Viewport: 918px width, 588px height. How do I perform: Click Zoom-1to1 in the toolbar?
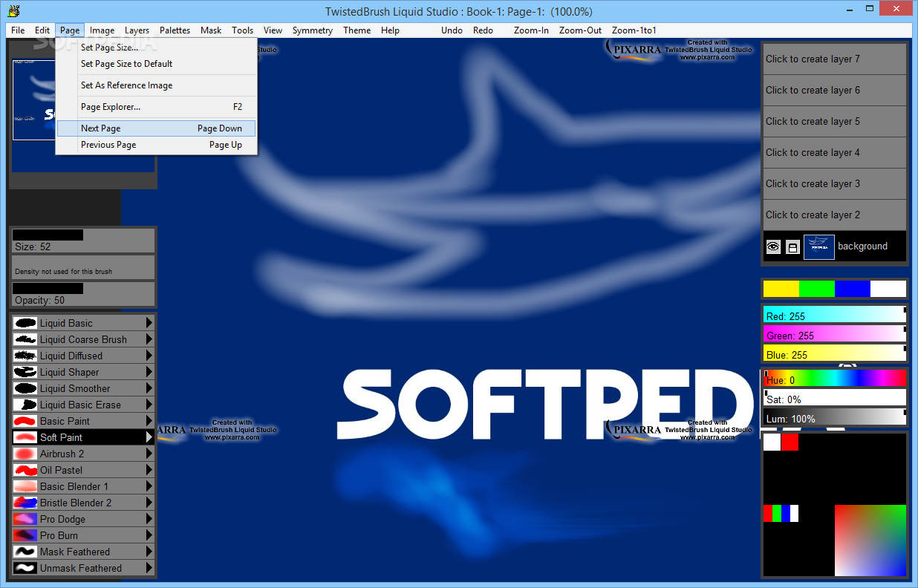[634, 30]
